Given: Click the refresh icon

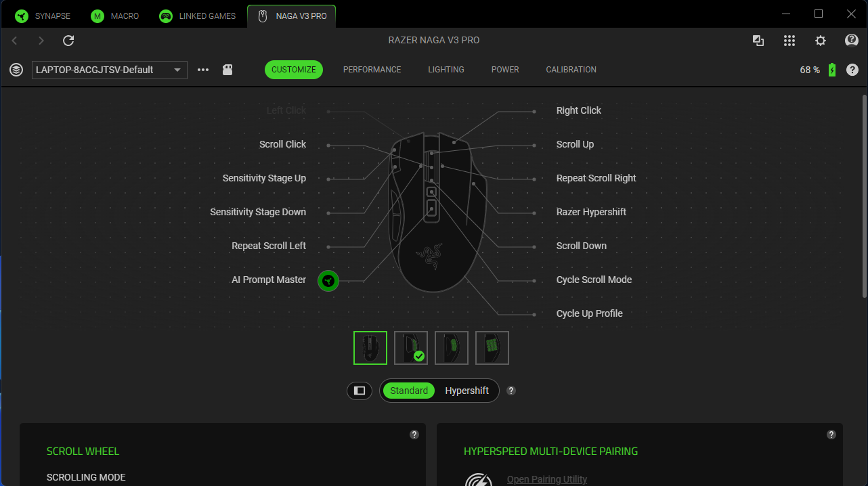Looking at the screenshot, I should pos(68,41).
